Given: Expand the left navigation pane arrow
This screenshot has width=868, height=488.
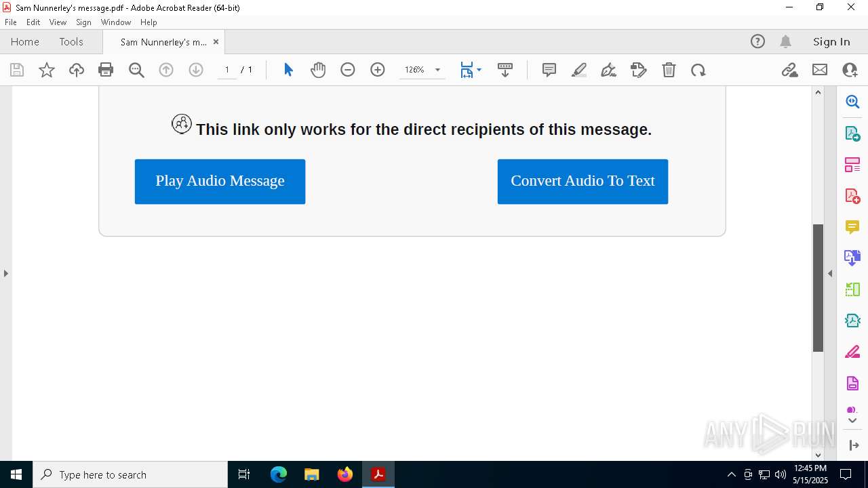Looking at the screenshot, I should click(5, 274).
